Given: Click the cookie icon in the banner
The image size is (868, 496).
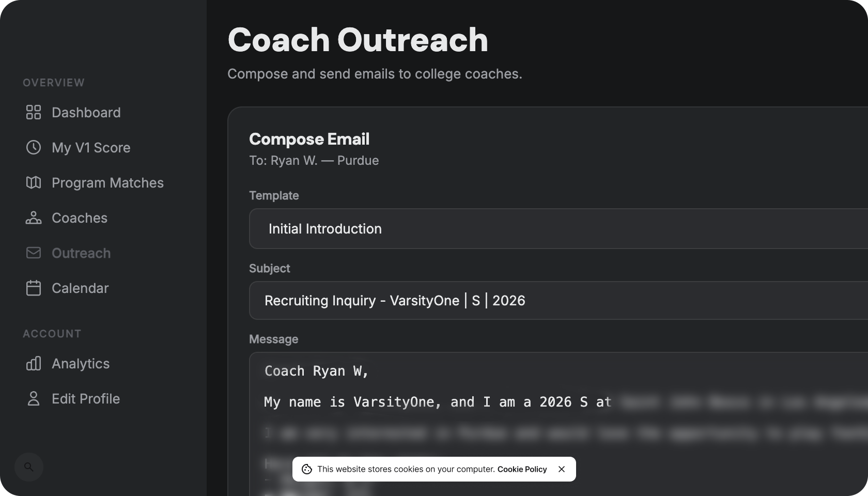Looking at the screenshot, I should point(307,469).
